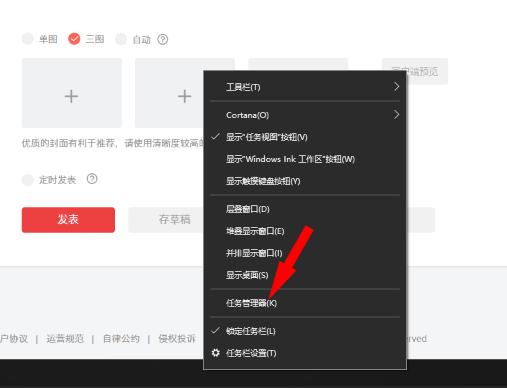Screen dimensions: 507x388
Task: Open 任务管理器(K) from context menu
Action: pos(305,303)
